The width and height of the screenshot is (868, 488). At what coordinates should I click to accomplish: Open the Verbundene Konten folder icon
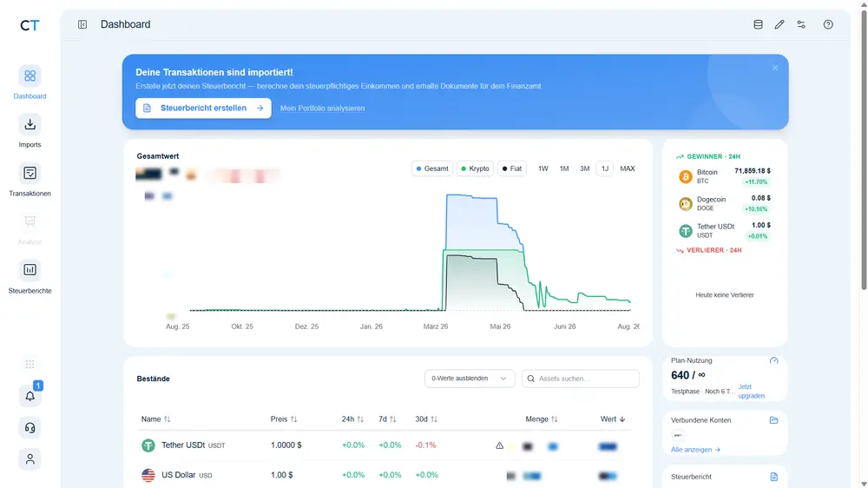pos(774,420)
